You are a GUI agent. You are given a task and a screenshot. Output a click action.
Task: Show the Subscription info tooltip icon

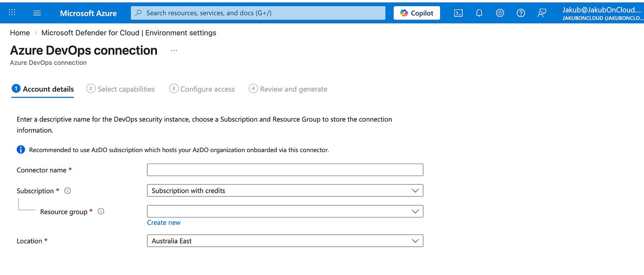[x=68, y=191]
